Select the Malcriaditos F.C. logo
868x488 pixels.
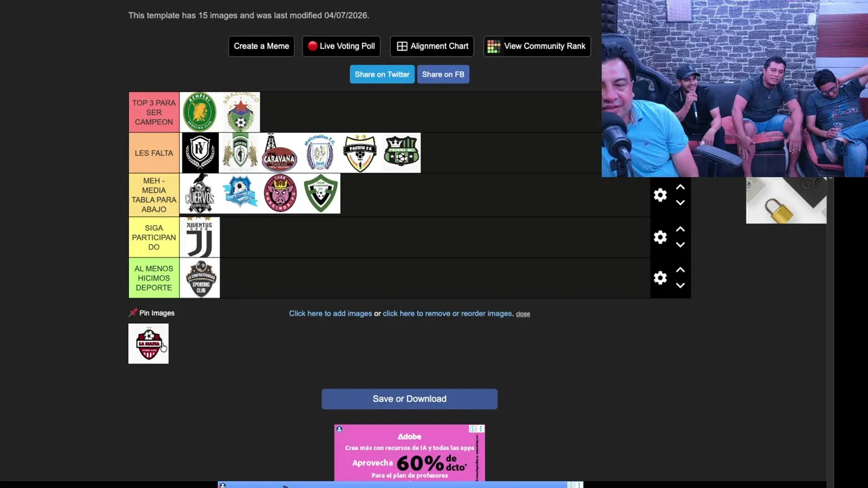pos(320,152)
